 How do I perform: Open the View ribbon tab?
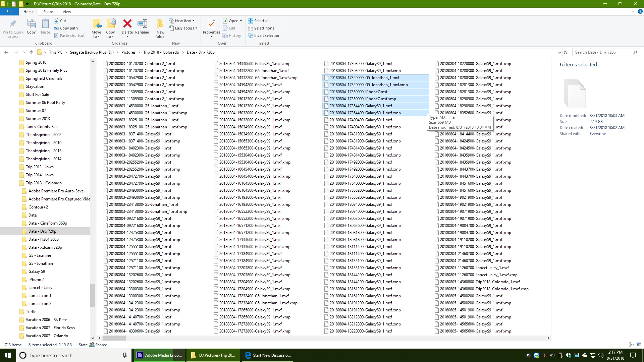(x=67, y=12)
